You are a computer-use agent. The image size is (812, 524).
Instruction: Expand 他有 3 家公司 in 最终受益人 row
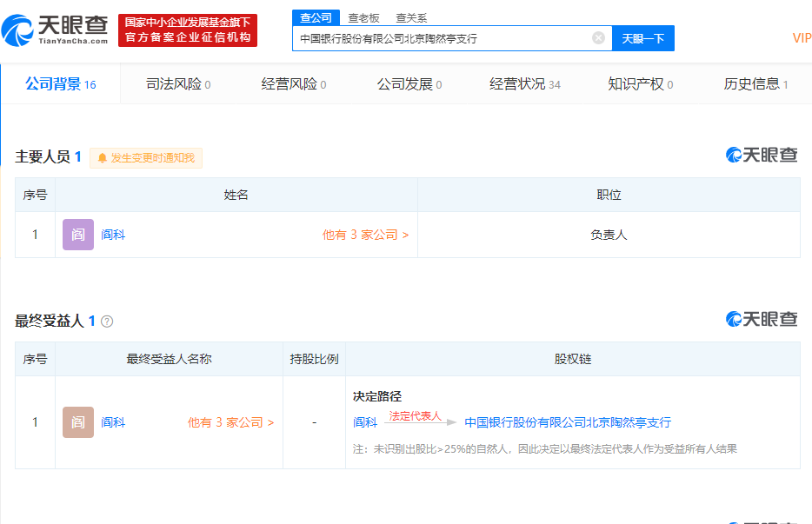[230, 422]
